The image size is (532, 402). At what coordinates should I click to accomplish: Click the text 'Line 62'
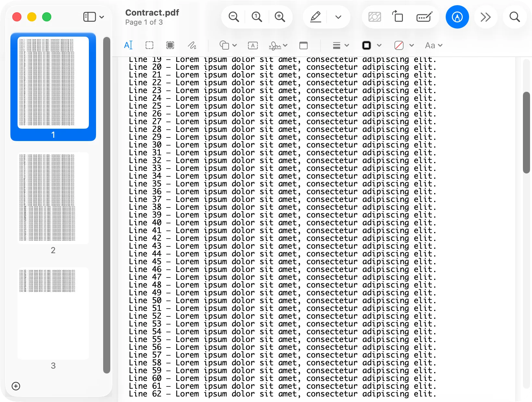(145, 394)
